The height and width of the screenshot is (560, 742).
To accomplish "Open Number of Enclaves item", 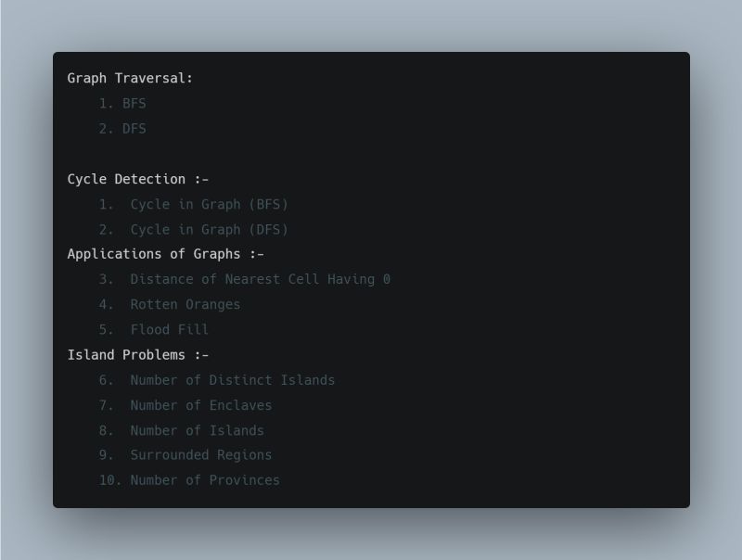I will [200, 405].
